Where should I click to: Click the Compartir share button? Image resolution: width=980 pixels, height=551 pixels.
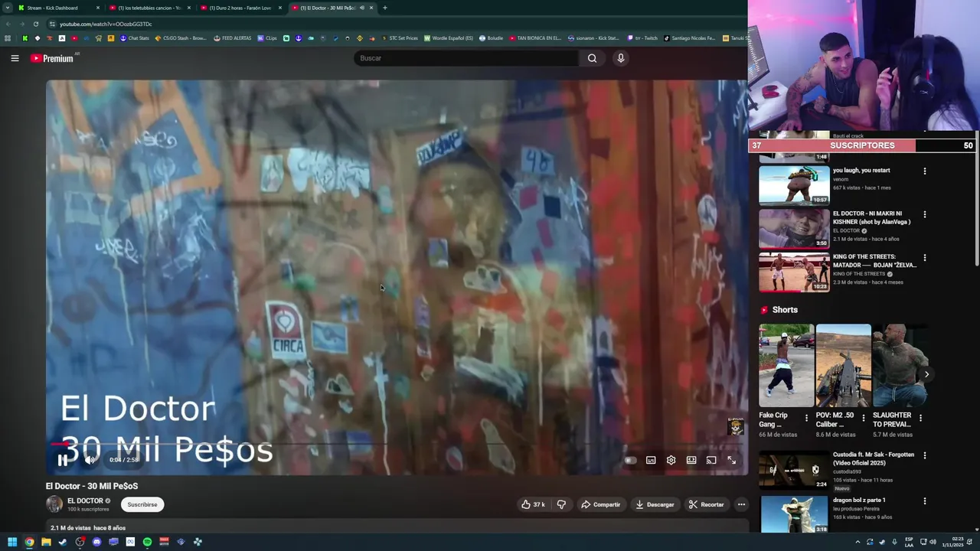point(600,504)
